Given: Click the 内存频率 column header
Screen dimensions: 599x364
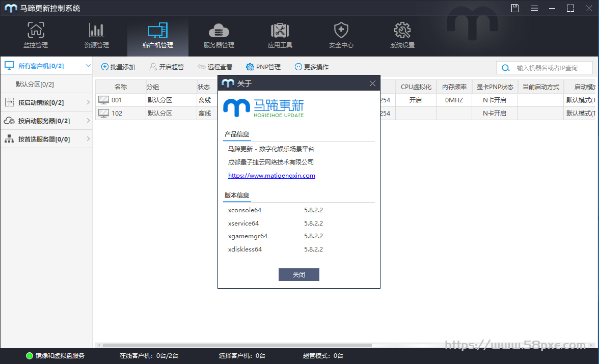Looking at the screenshot, I should [x=454, y=87].
